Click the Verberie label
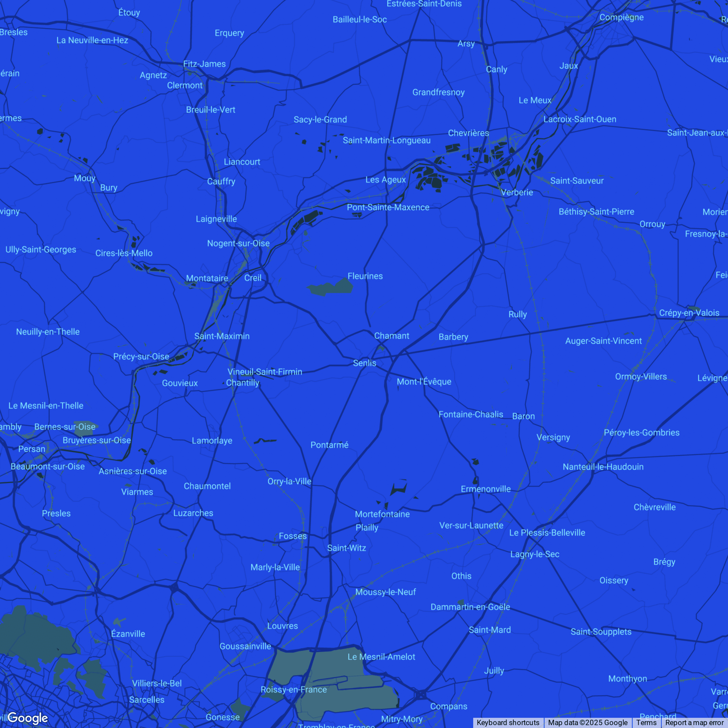 tap(517, 192)
